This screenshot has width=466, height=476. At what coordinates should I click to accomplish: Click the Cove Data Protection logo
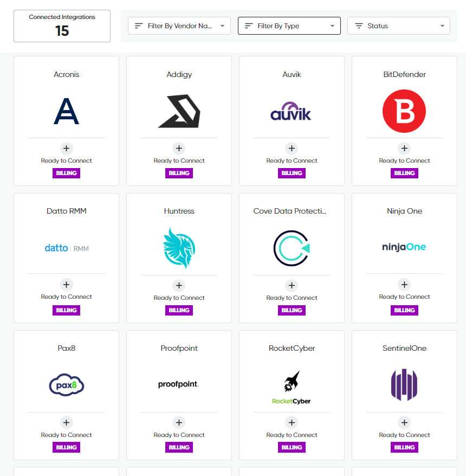coord(292,248)
